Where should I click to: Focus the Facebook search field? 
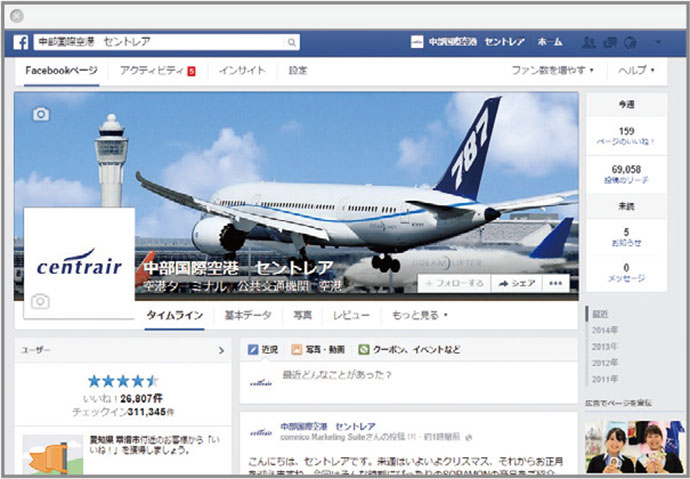pos(167,42)
